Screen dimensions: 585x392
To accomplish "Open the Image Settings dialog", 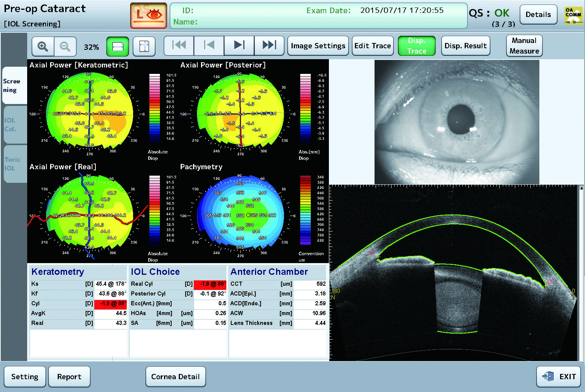I will point(318,46).
